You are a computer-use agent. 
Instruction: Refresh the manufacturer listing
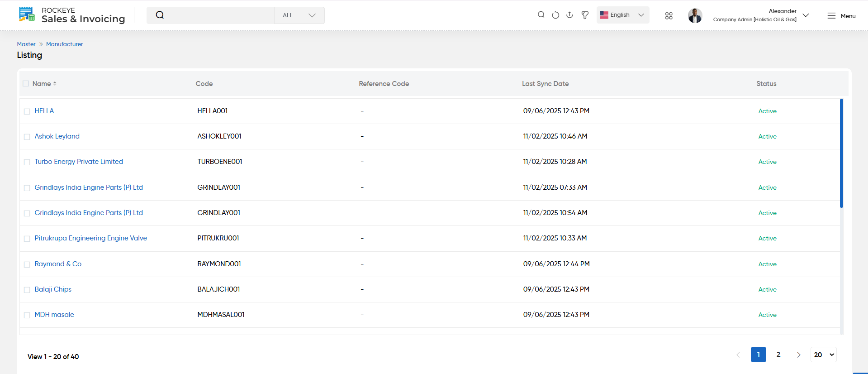pos(555,15)
